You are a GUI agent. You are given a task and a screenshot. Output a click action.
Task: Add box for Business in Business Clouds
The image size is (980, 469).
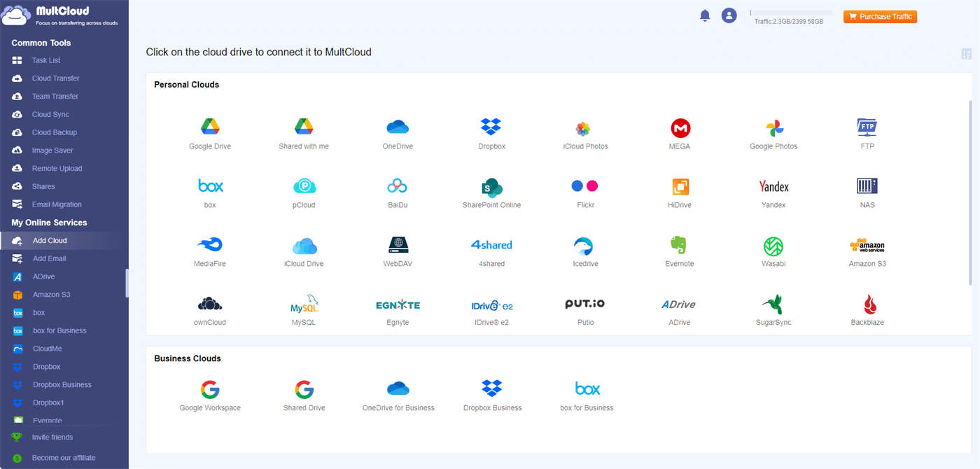point(587,395)
